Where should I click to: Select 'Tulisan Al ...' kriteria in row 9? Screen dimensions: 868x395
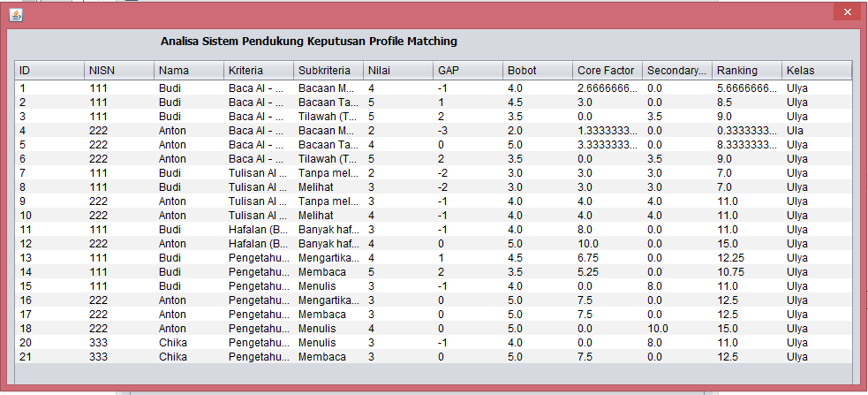point(259,201)
